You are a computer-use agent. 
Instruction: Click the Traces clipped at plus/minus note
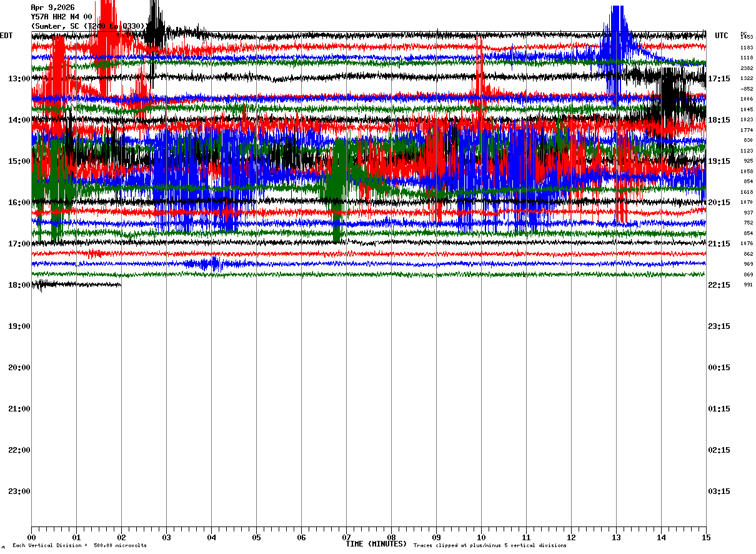tap(490, 546)
